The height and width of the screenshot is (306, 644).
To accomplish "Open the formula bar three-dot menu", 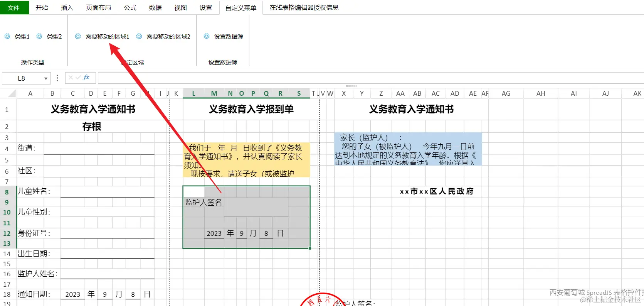I will tap(57, 78).
